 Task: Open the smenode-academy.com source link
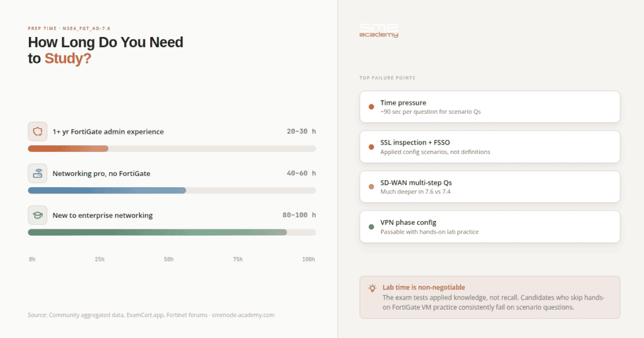coord(243,315)
